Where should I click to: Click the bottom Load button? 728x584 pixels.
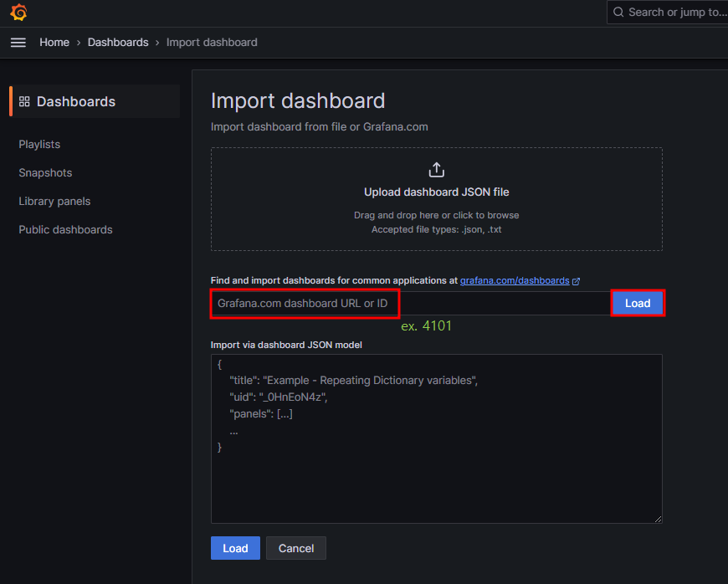tap(235, 548)
